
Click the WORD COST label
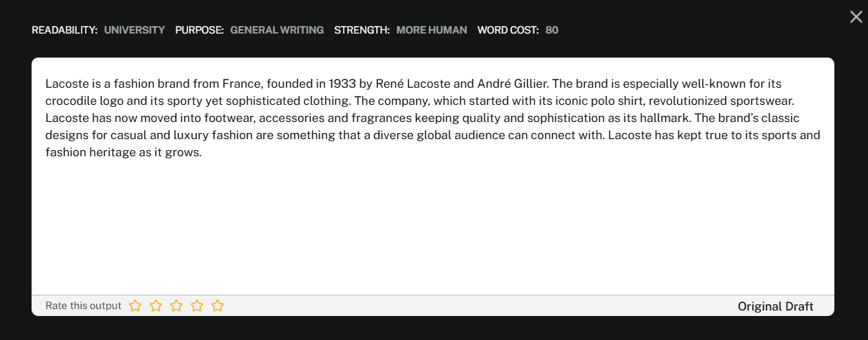(508, 30)
